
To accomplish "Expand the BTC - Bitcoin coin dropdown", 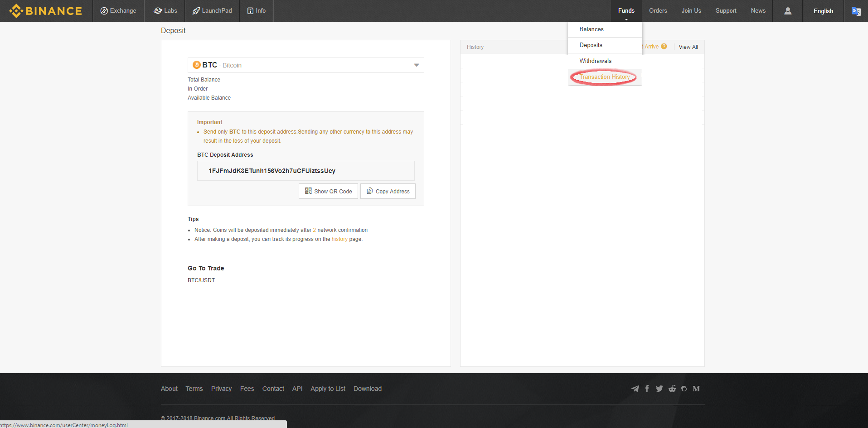I will (x=306, y=65).
